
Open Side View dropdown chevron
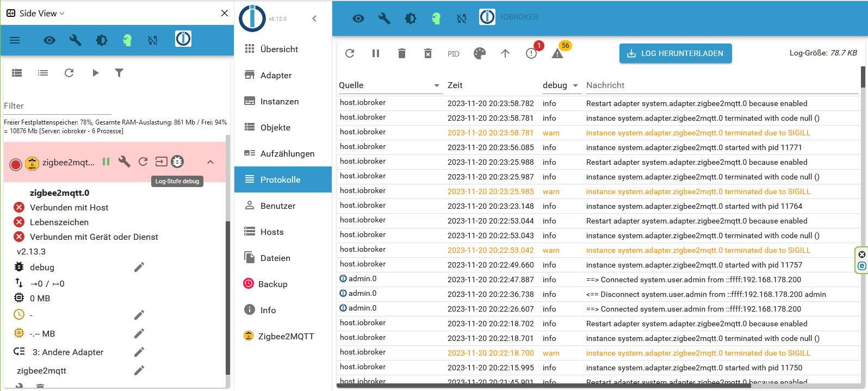(61, 14)
